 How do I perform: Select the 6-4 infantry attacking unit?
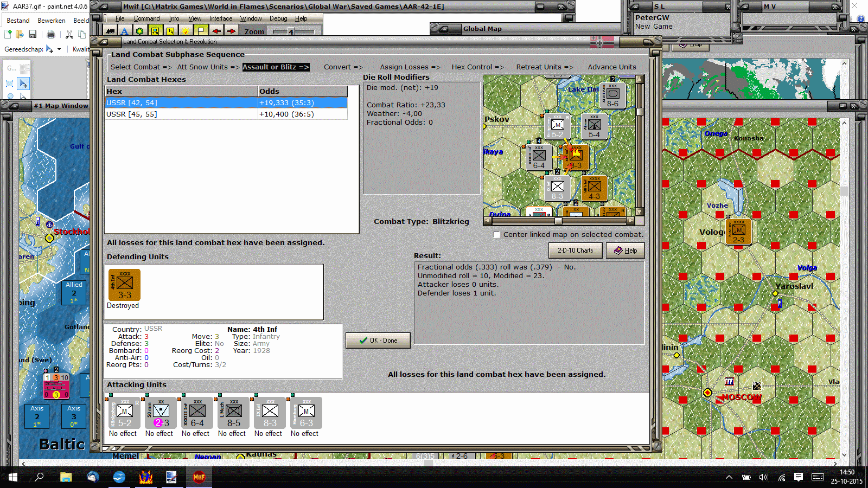(x=197, y=413)
